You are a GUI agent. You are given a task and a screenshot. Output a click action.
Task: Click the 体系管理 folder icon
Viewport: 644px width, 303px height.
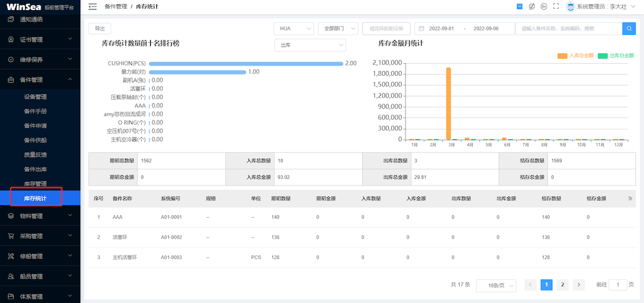(11, 296)
